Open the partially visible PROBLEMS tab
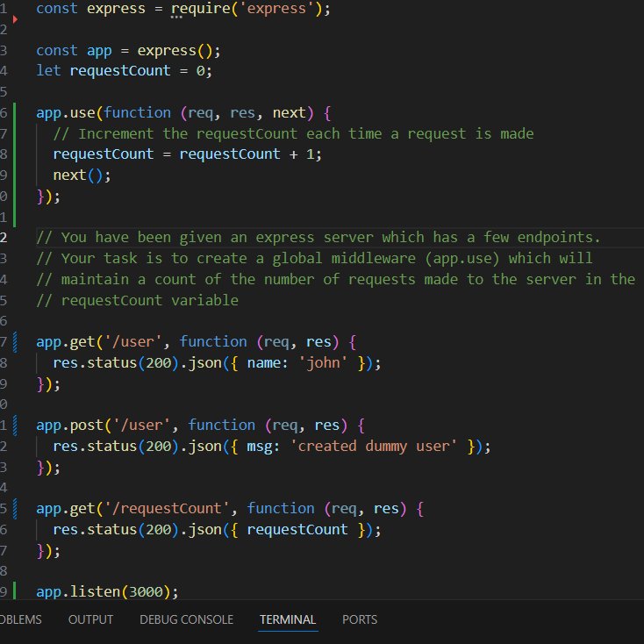This screenshot has height=644, width=644. [20, 619]
